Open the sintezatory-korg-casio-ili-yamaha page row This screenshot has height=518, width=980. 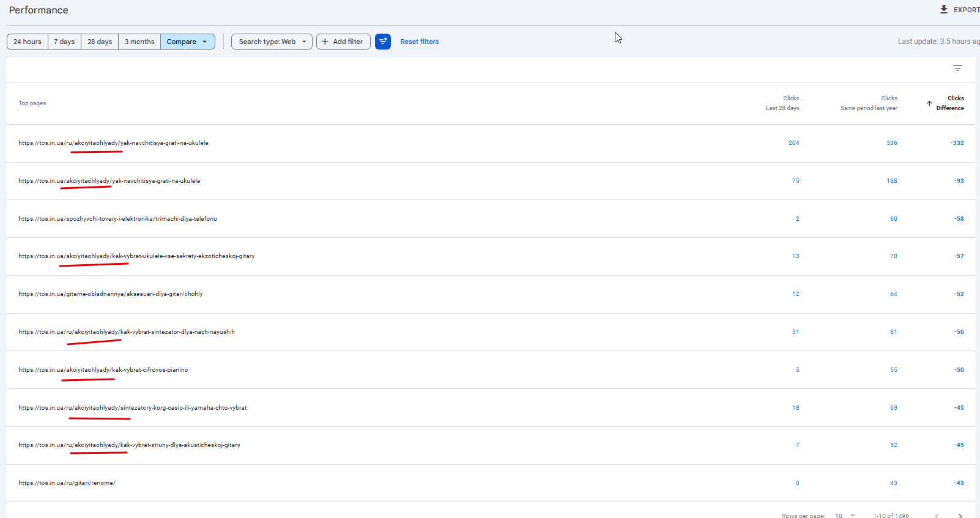coord(491,408)
